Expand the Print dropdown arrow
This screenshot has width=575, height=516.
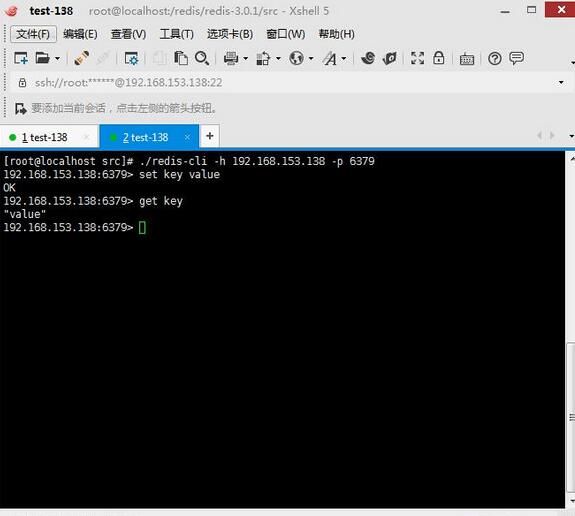[245, 58]
